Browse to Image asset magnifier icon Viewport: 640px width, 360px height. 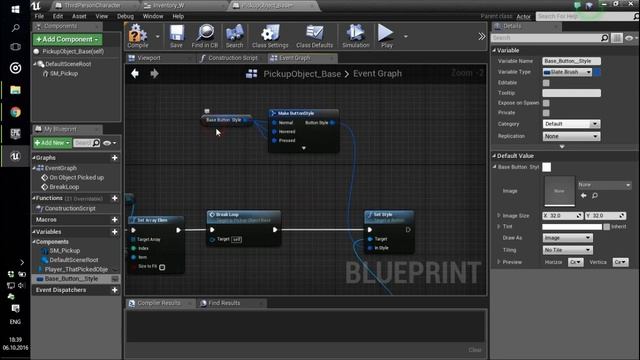pos(595,196)
